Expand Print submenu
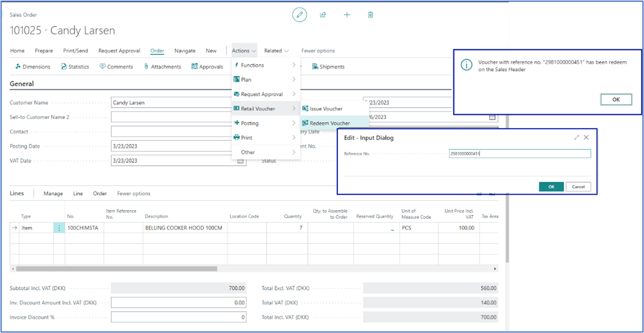The height and width of the screenshot is (333, 644). (x=266, y=137)
